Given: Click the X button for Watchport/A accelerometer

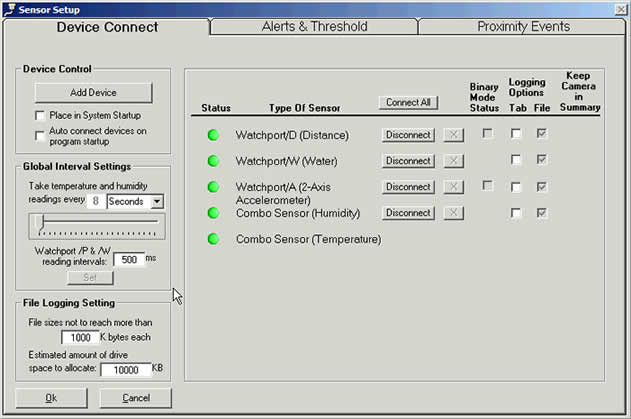Looking at the screenshot, I should click(x=453, y=187).
